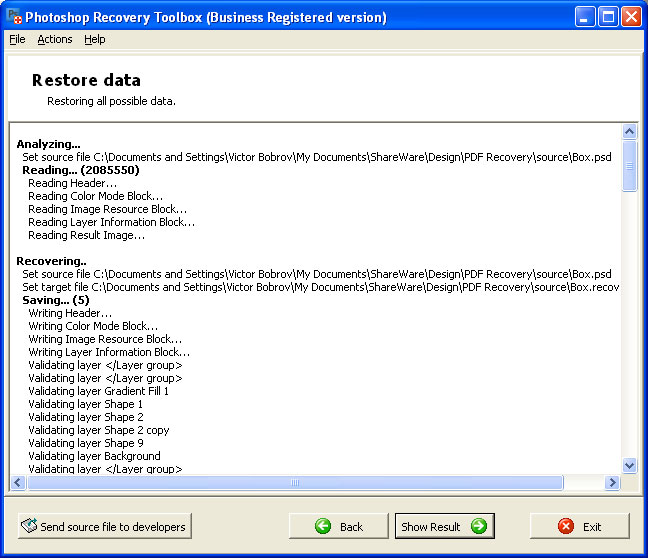
Task: Click the 'Recovering..' log heading
Action: click(52, 261)
